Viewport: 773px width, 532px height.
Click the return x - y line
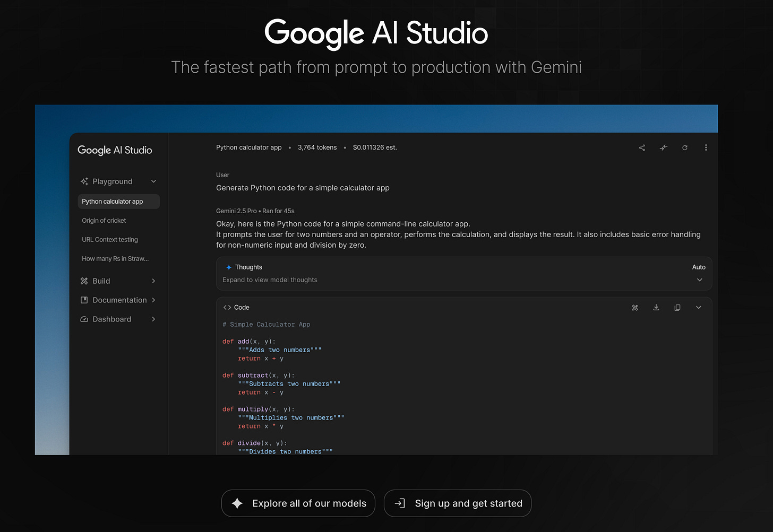261,393
